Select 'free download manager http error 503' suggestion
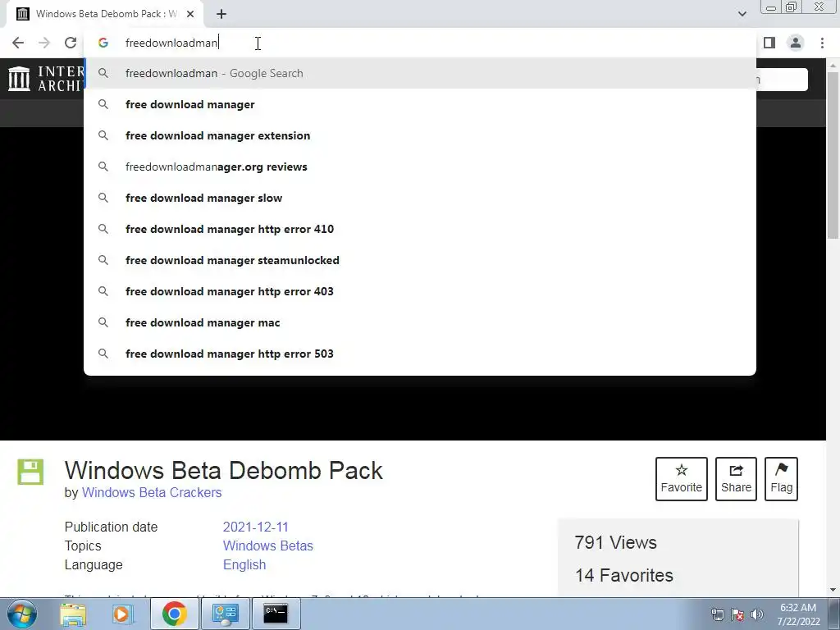The height and width of the screenshot is (630, 840). click(x=420, y=354)
